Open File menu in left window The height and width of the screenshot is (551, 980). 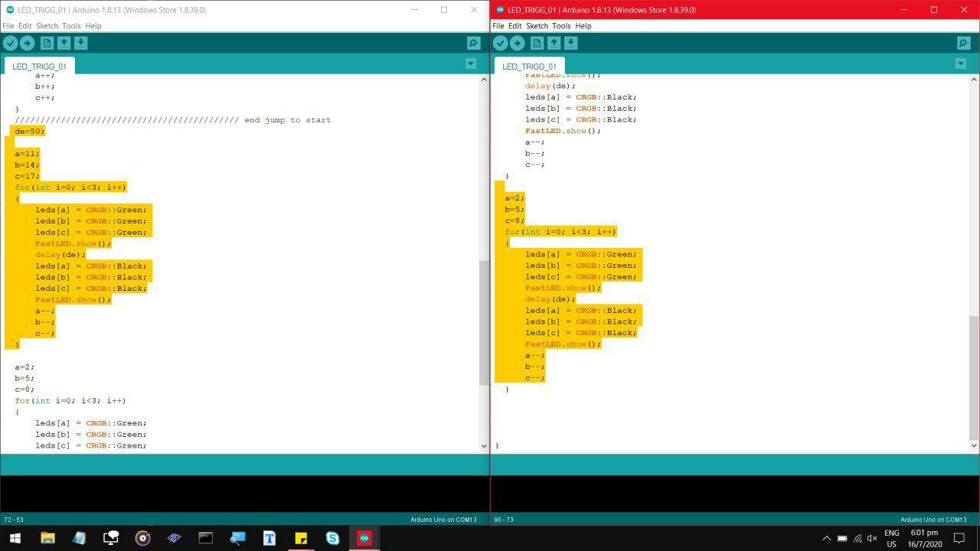pos(8,26)
